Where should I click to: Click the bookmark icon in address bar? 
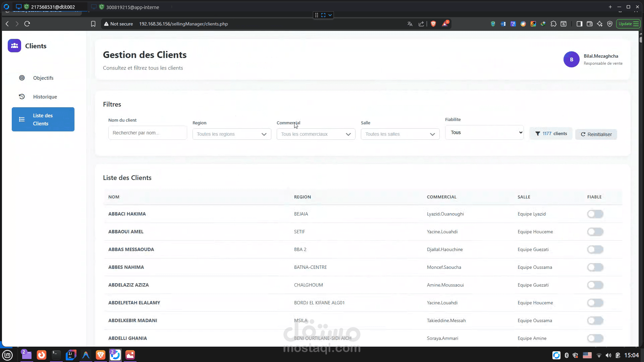pos(93,24)
